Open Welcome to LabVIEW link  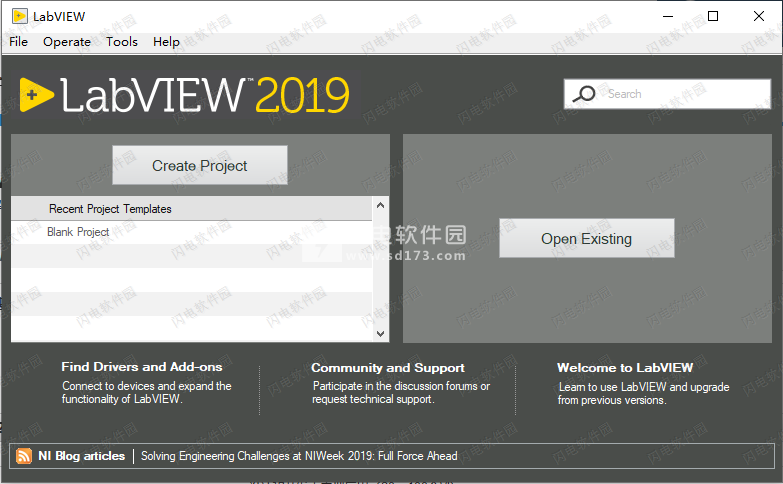(x=625, y=368)
